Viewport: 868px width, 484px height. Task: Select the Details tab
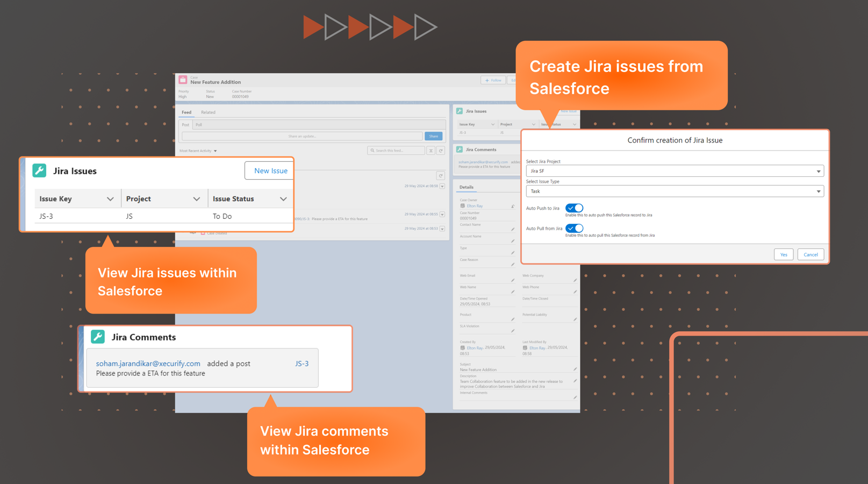point(467,187)
